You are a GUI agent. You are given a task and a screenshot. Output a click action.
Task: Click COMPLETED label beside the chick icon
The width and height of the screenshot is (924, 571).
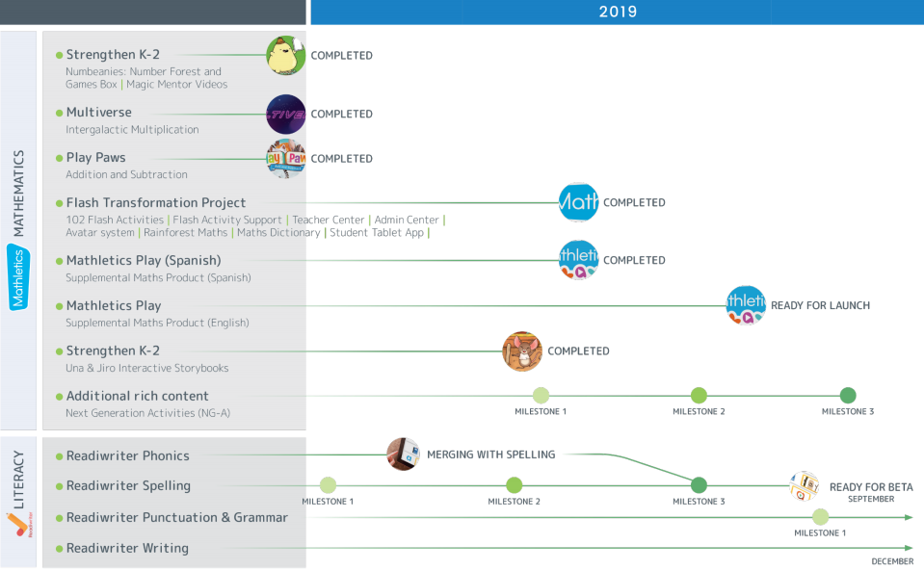[x=342, y=56]
